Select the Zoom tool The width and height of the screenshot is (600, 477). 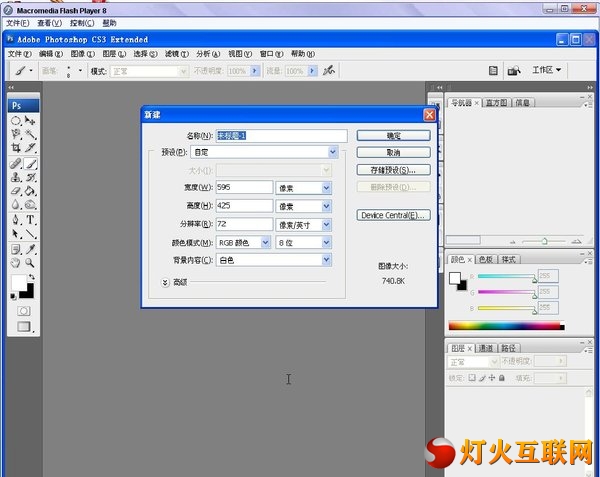[x=30, y=263]
